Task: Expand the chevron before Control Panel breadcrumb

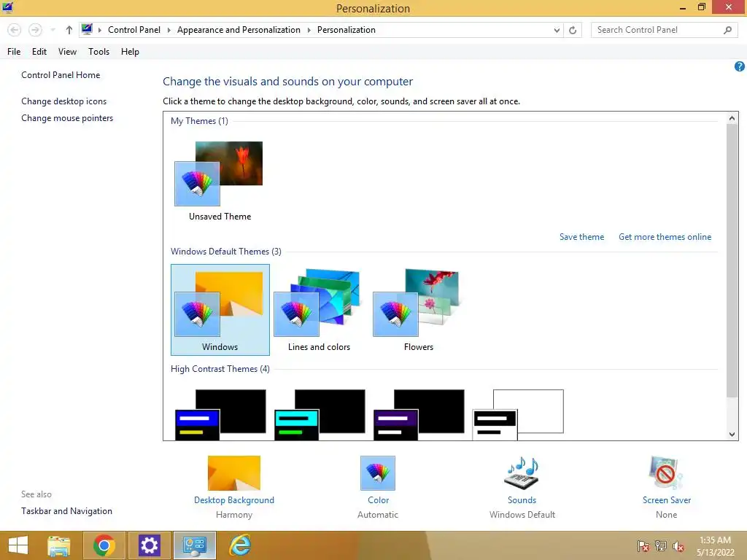Action: [x=99, y=30]
